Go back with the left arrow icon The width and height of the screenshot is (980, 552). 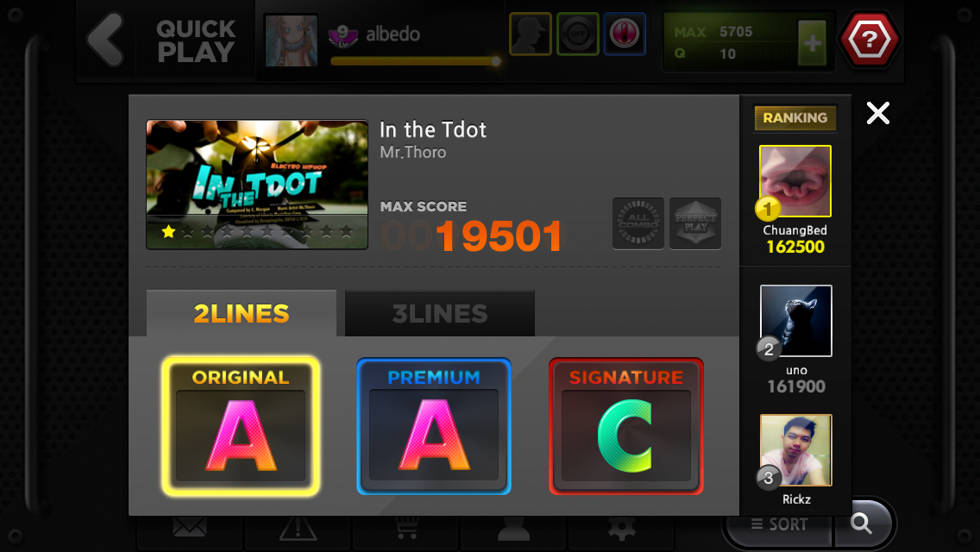point(105,40)
